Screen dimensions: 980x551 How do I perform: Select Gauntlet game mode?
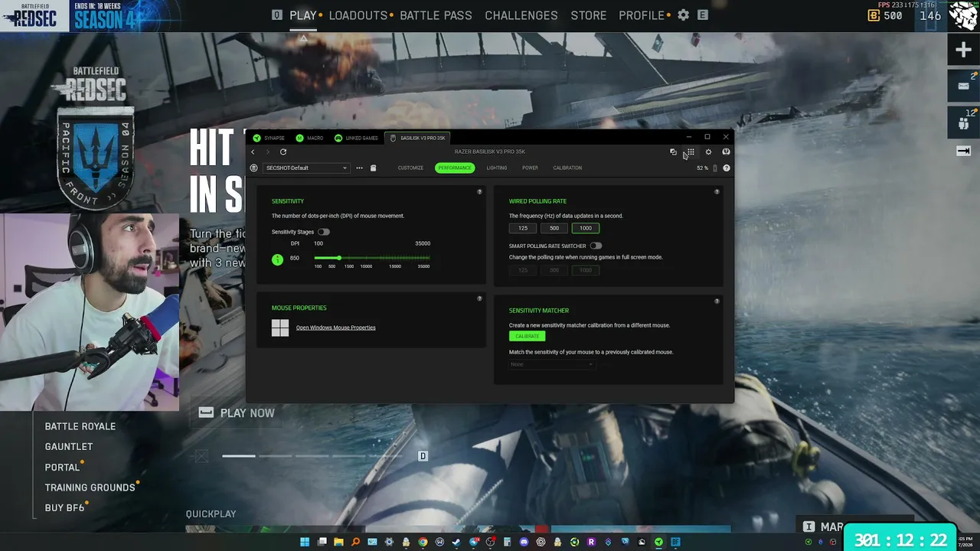tap(69, 447)
